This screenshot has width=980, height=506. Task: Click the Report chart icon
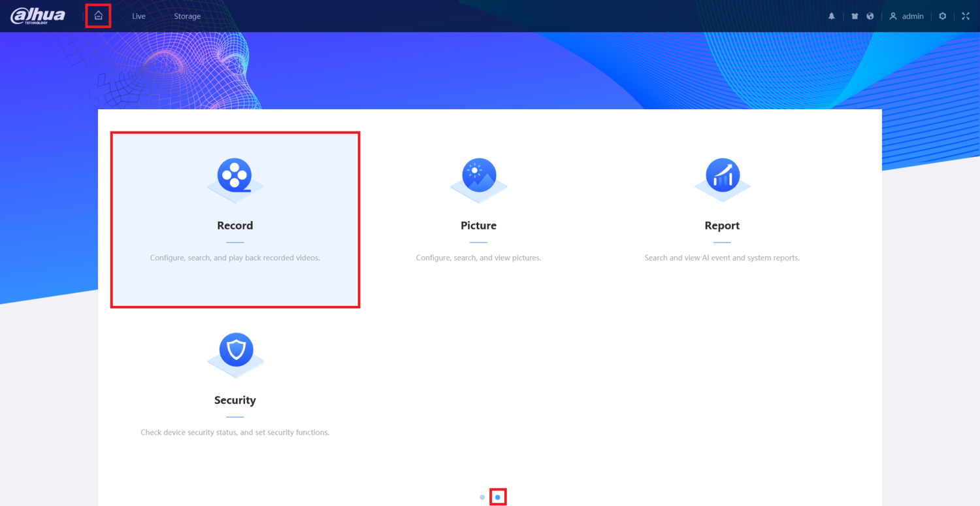(x=722, y=176)
